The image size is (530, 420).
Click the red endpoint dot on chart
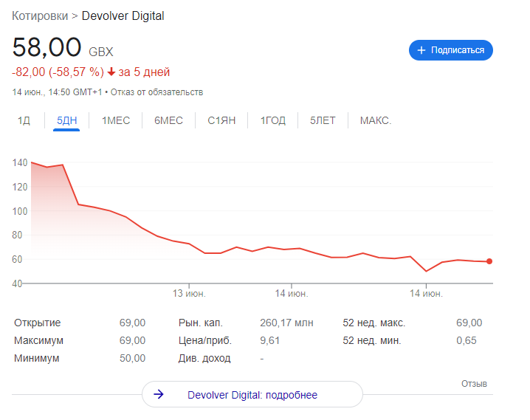tap(489, 261)
